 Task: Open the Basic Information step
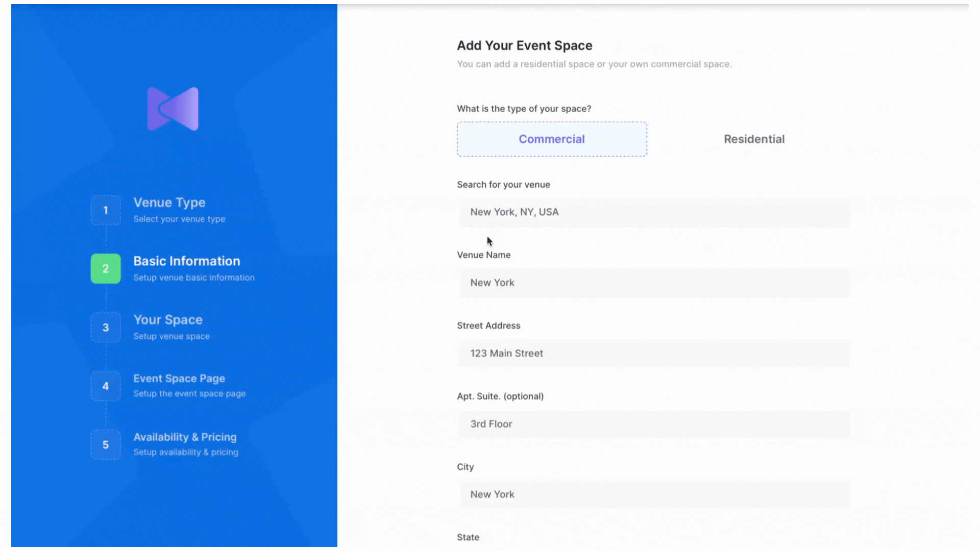click(187, 261)
